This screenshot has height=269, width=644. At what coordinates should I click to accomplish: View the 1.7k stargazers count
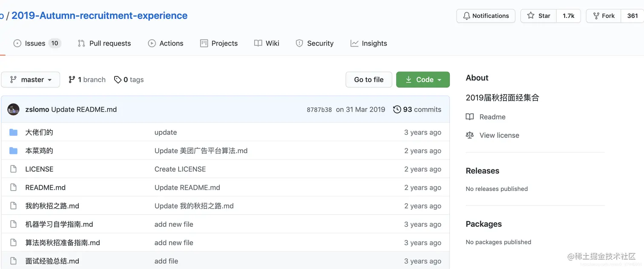coord(569,16)
